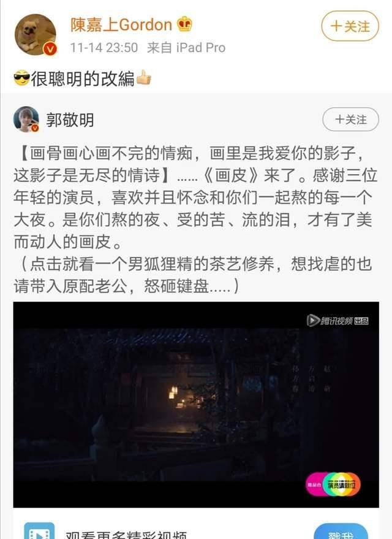The height and width of the screenshot is (539, 392).
Task: Follow 陳嘉上Gordon with the orange 关注 button
Action: click(x=350, y=26)
